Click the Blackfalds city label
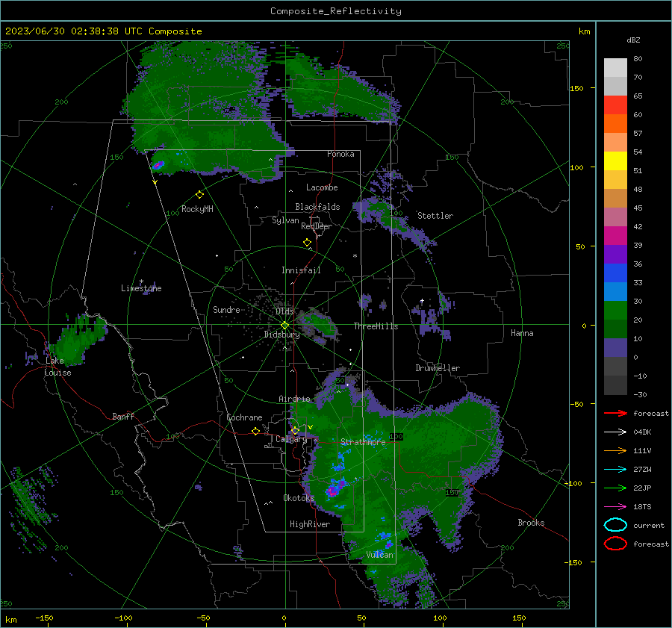672x628 pixels. pos(317,207)
